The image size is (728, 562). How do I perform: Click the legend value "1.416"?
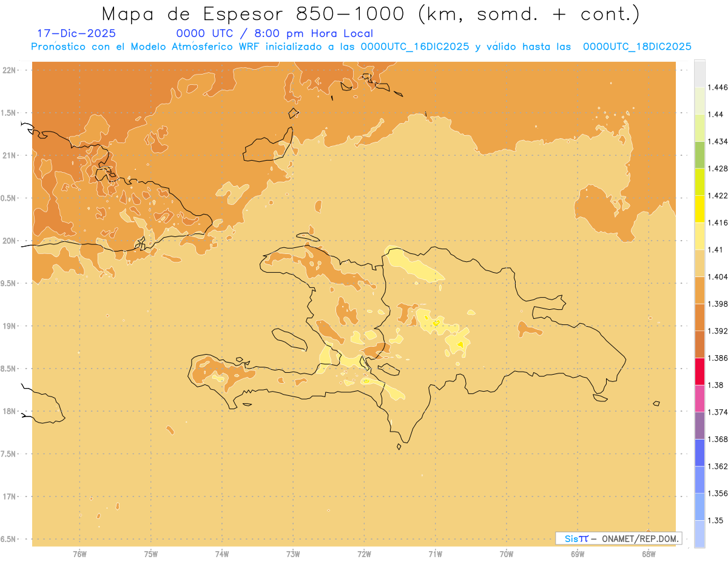[x=718, y=222]
